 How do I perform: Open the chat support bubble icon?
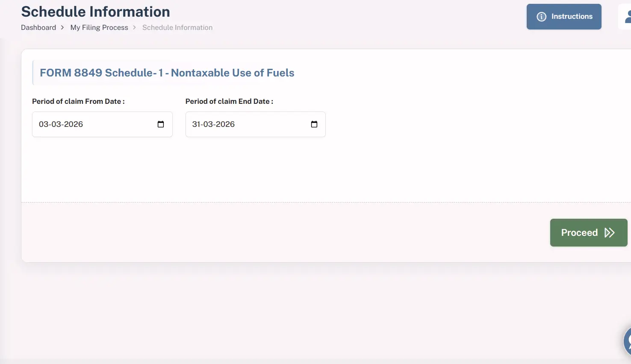pos(628,341)
